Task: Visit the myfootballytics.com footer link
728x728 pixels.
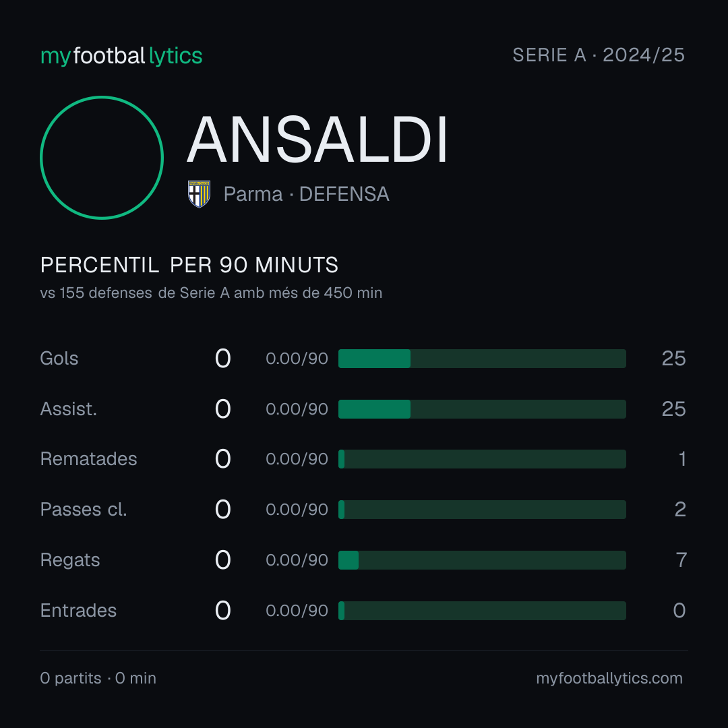Action: (x=609, y=678)
